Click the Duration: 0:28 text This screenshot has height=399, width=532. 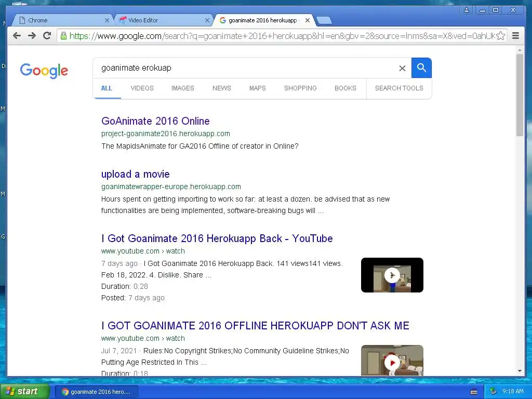click(125, 286)
